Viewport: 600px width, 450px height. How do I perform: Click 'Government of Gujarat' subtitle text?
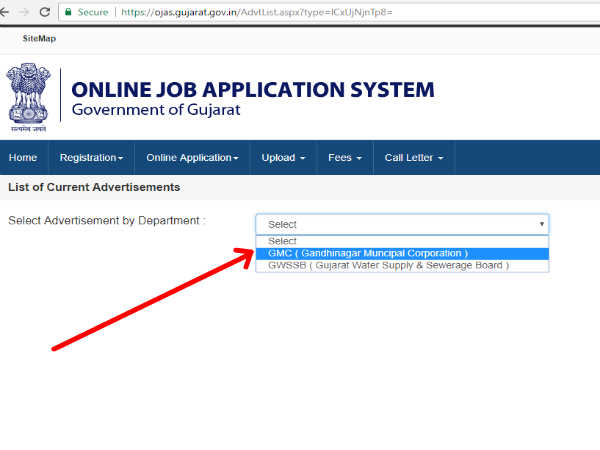[156, 110]
